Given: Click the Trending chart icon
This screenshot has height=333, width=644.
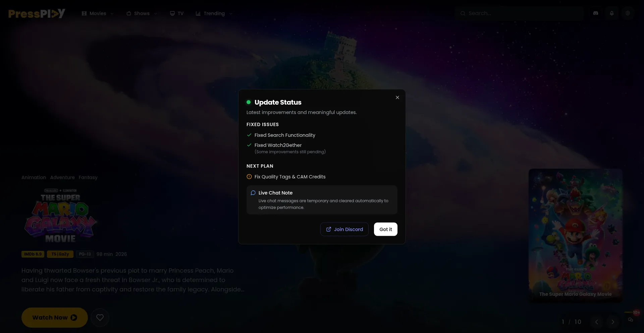Looking at the screenshot, I should [198, 13].
